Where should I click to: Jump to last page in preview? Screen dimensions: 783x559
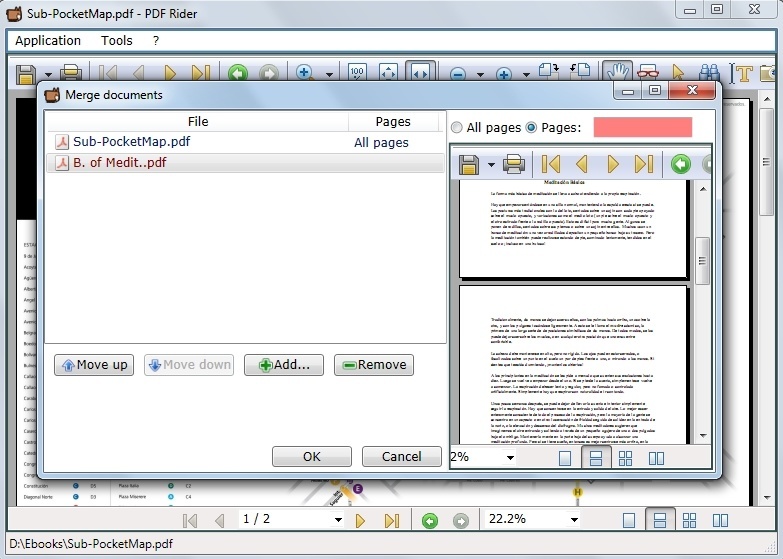click(x=644, y=164)
